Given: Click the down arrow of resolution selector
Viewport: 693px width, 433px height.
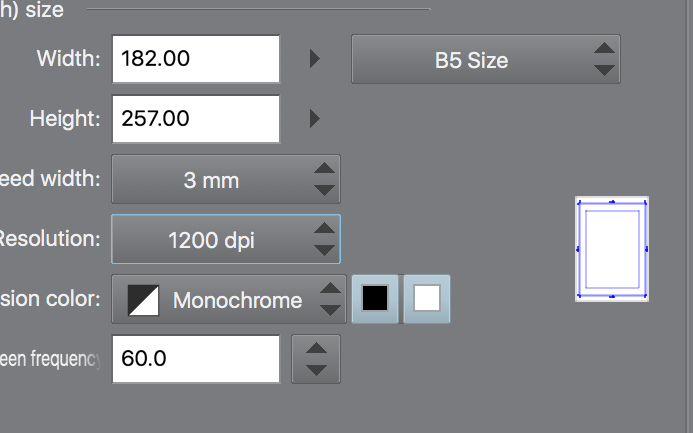Looking at the screenshot, I should tap(324, 251).
